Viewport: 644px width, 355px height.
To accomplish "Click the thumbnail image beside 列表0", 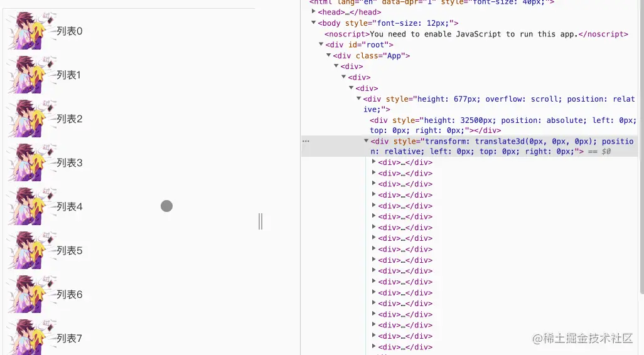I will [32, 31].
